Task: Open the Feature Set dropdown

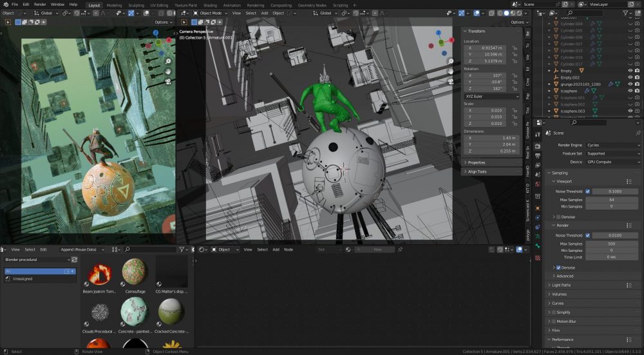Action: 613,153
